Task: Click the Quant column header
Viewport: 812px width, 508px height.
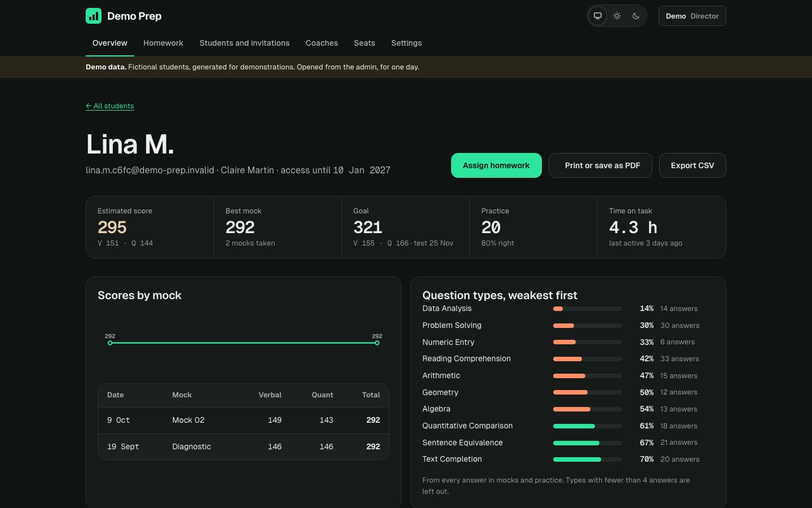Action: [323, 395]
